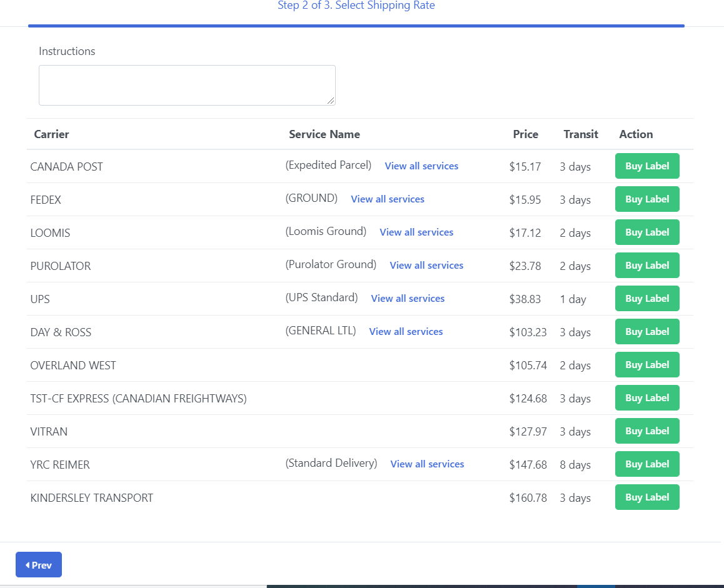
Task: Open FedEx View all services link
Action: pyautogui.click(x=388, y=199)
